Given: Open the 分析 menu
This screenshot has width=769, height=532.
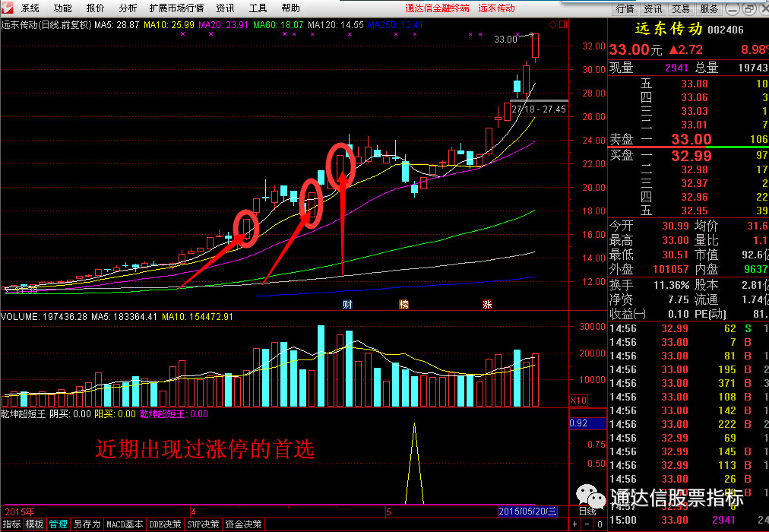Looking at the screenshot, I should click(128, 8).
